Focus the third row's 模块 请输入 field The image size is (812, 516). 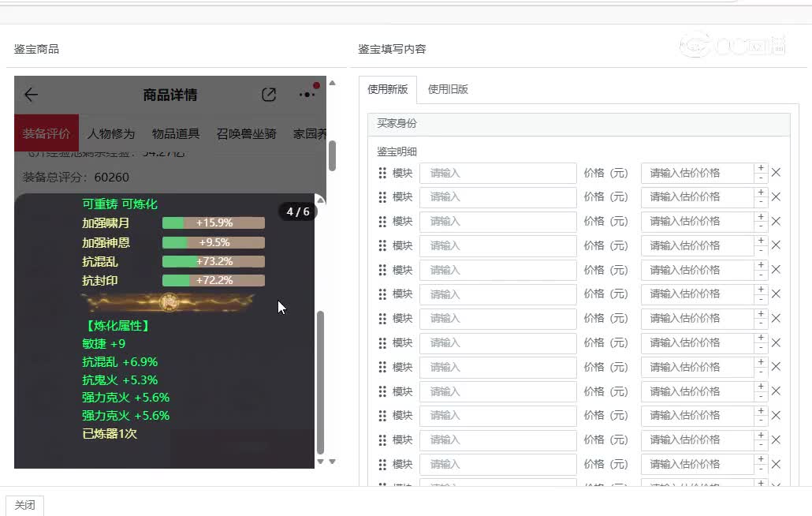[497, 221]
